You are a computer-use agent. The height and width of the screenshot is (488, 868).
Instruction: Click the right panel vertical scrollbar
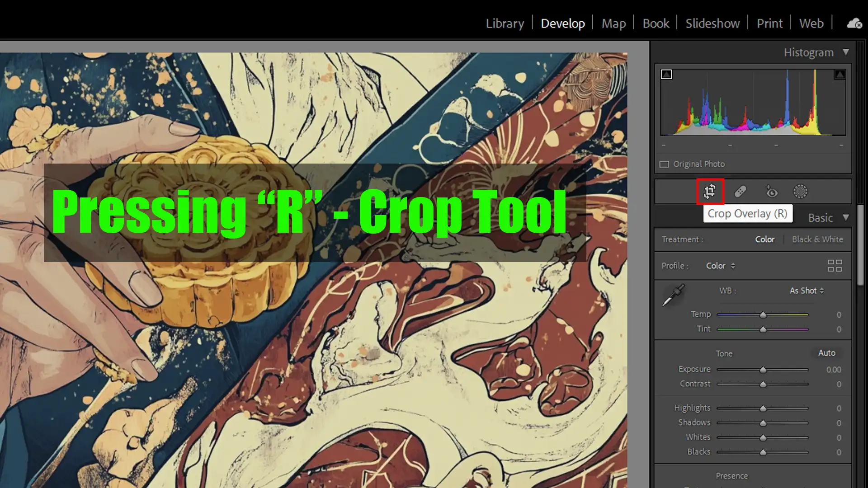tap(861, 244)
